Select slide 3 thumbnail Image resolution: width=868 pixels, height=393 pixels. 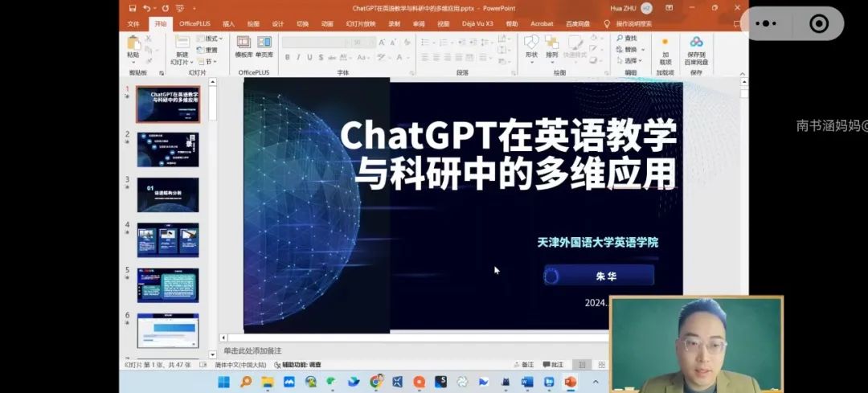click(168, 194)
